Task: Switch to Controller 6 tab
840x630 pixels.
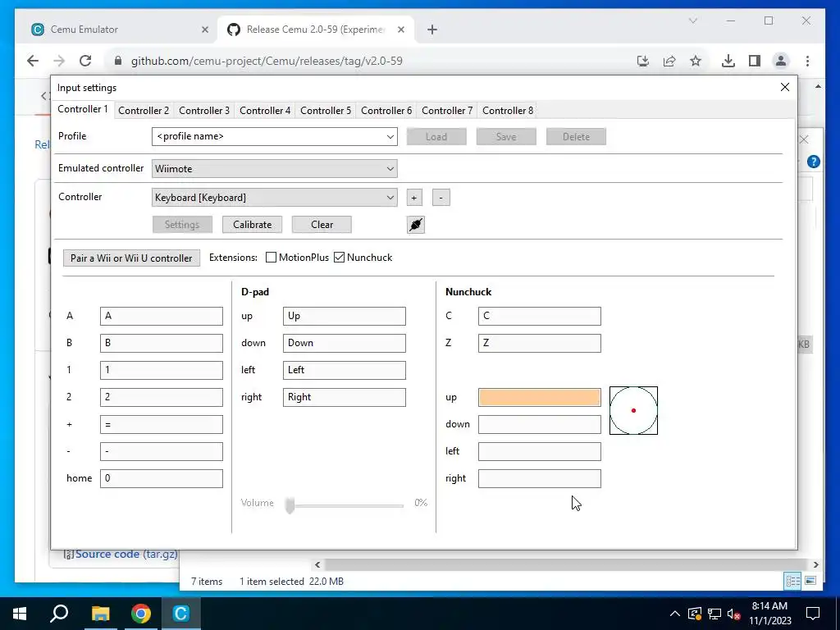Action: pos(386,111)
